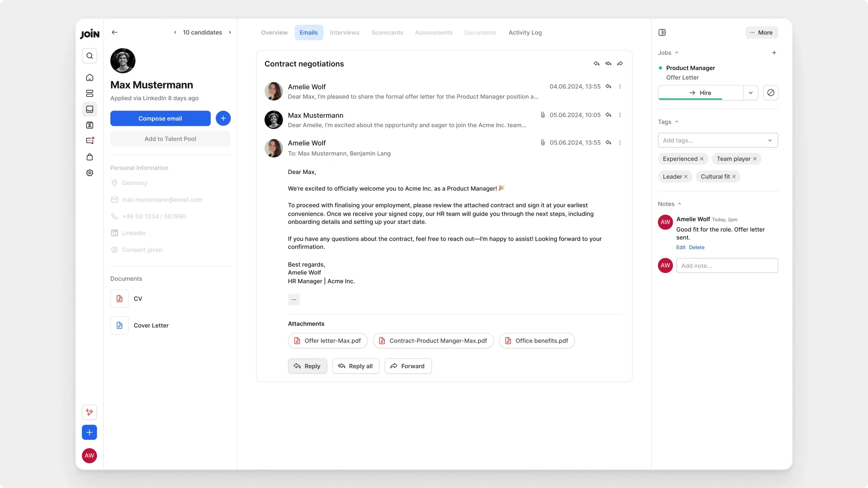This screenshot has width=868, height=488.
Task: Click the Forward button below attachments
Action: (408, 366)
